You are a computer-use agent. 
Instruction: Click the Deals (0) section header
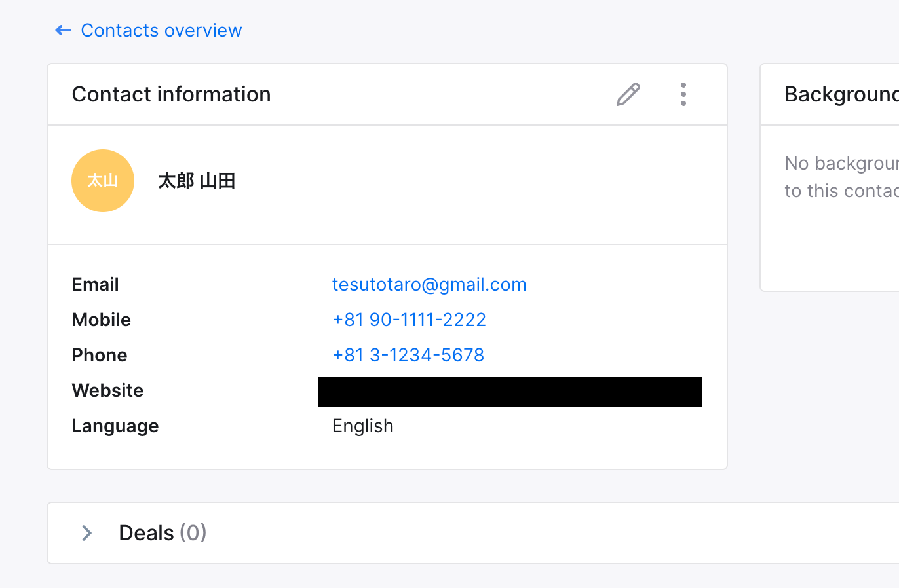coord(163,533)
